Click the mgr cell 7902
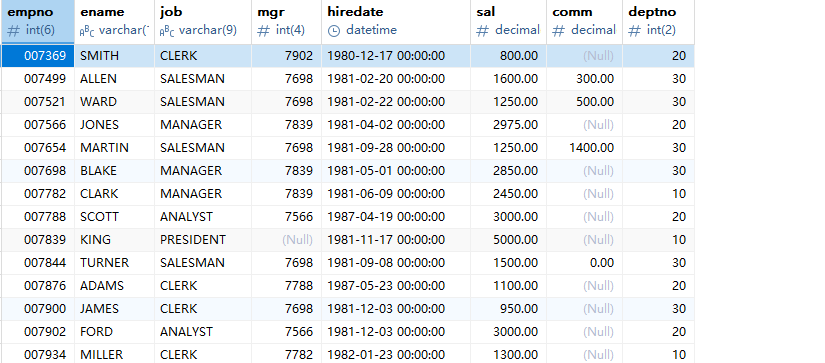Viewport: 825px width, 363px height. pyautogui.click(x=286, y=56)
